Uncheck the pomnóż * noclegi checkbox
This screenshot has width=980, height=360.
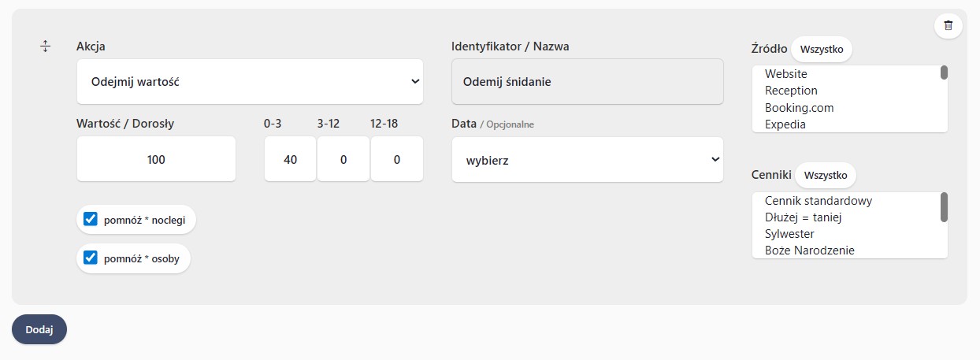coord(91,220)
